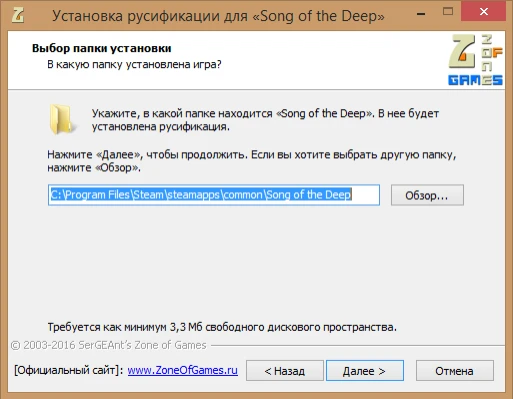
Task: Click the installer Z icon in the title bar
Action: [x=17, y=15]
